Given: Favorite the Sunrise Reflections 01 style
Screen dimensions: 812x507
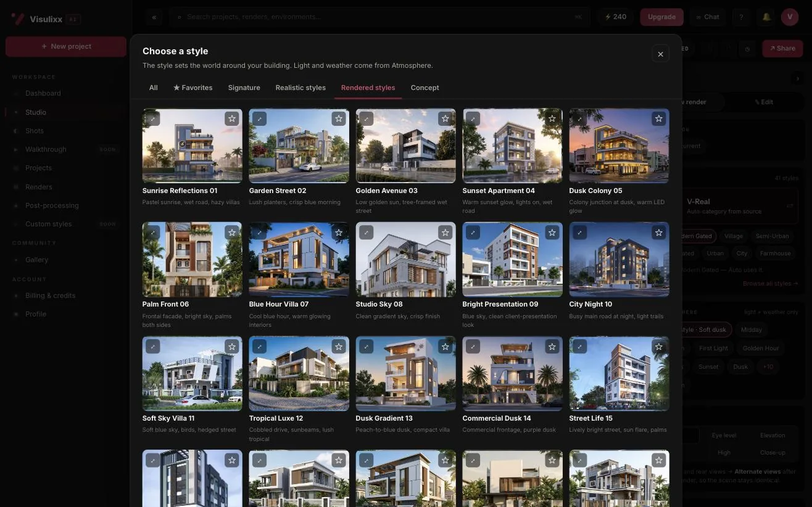Looking at the screenshot, I should point(232,118).
